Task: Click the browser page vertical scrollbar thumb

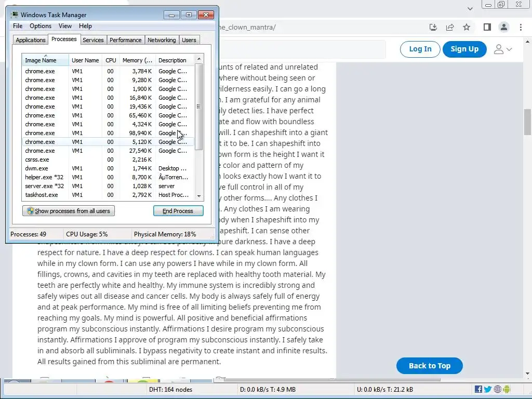Action: 527,122
